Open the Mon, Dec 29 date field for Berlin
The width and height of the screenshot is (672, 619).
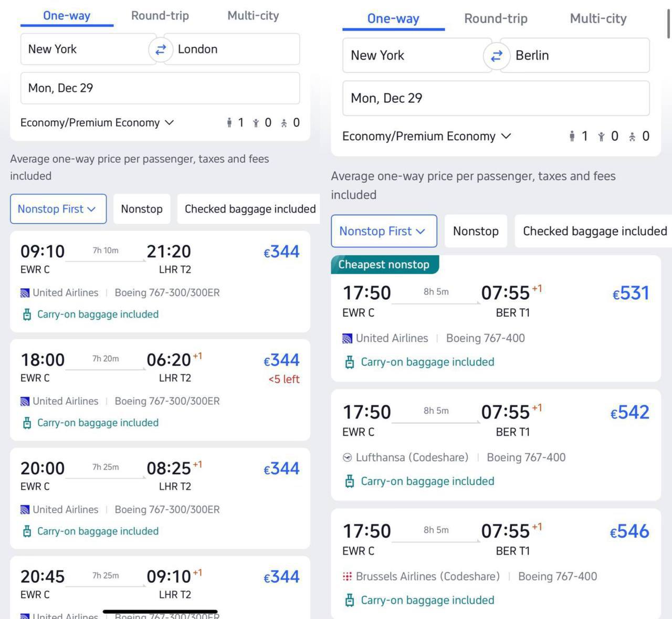pos(496,98)
